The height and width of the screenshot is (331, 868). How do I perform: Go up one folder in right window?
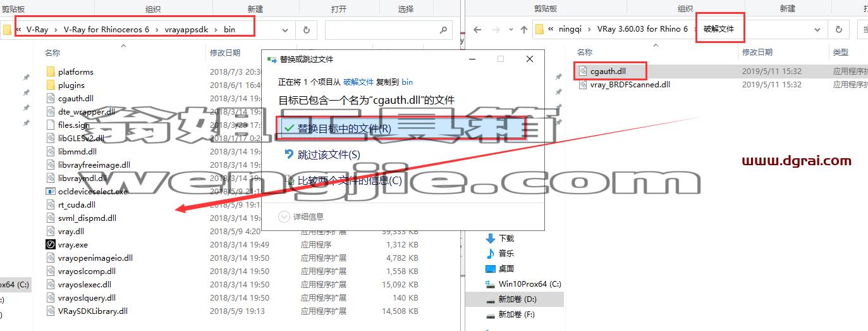[x=523, y=30]
